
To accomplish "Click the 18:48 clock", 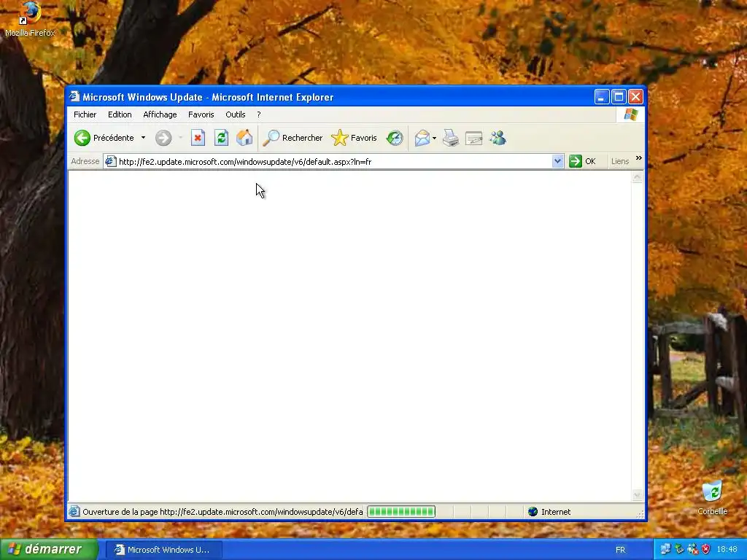I will pos(727,550).
